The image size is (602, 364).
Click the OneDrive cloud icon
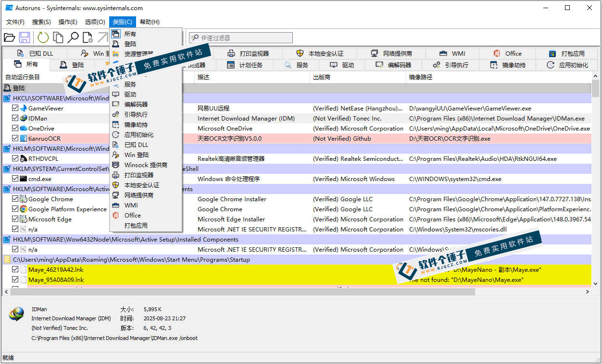coord(24,129)
